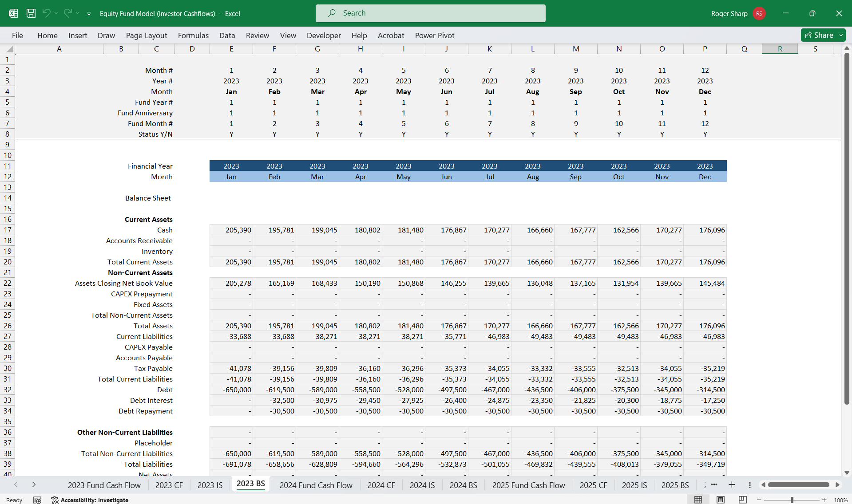The height and width of the screenshot is (504, 852).
Task: Open the Undo history dropdown arrow
Action: click(x=56, y=13)
